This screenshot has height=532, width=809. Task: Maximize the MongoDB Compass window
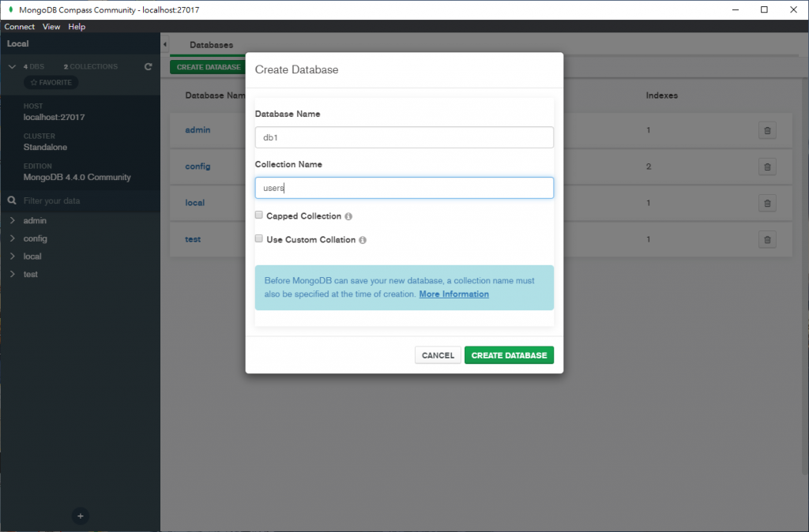(765, 9)
